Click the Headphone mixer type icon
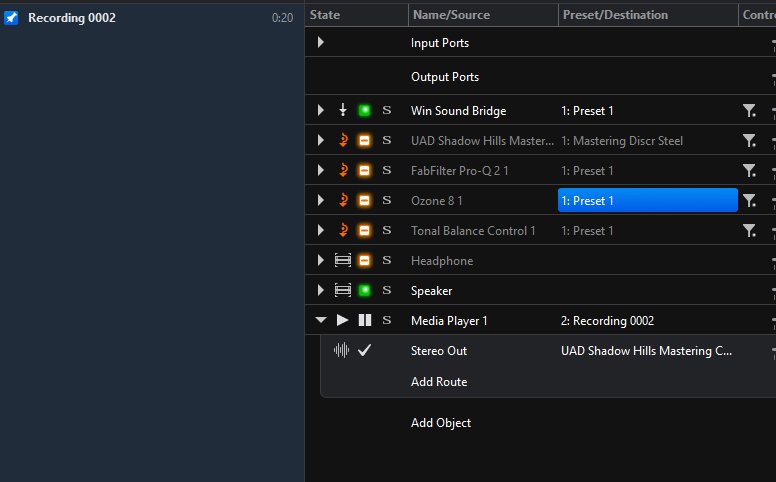 342,260
